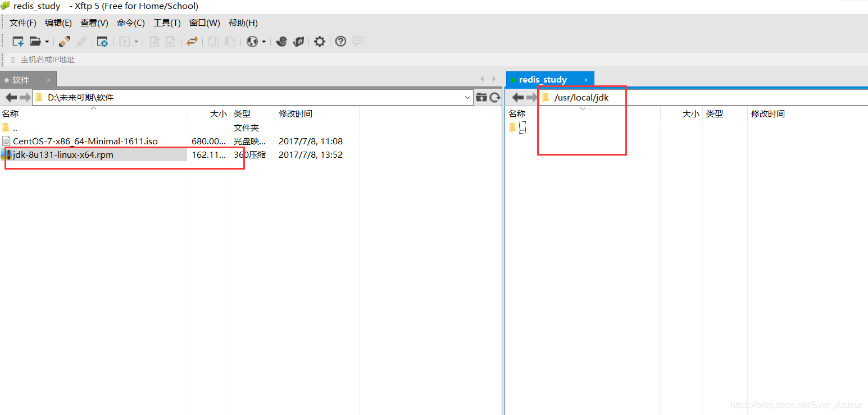Open Session Properties window icon
The image size is (868, 415).
(x=102, y=42)
